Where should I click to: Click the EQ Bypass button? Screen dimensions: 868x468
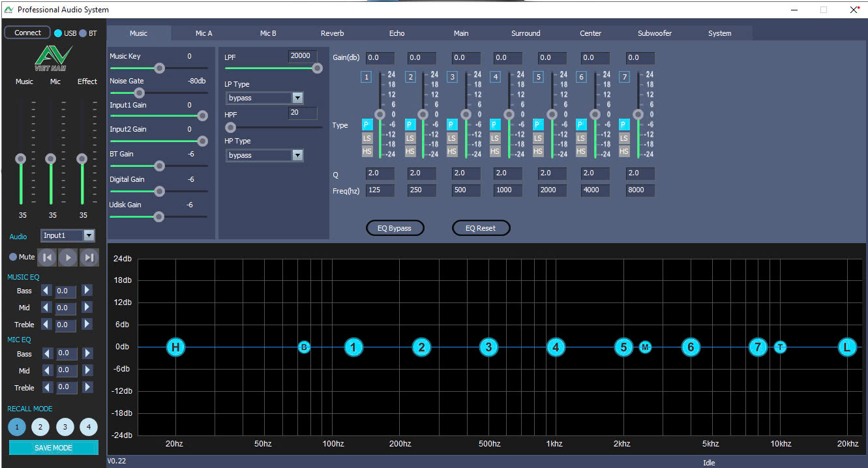395,228
